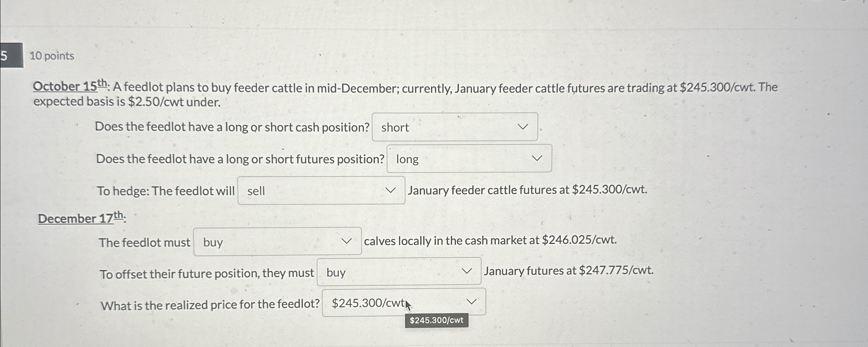
Task: Click the chevron on the offset 'buy' dropdown
Action: tap(467, 272)
